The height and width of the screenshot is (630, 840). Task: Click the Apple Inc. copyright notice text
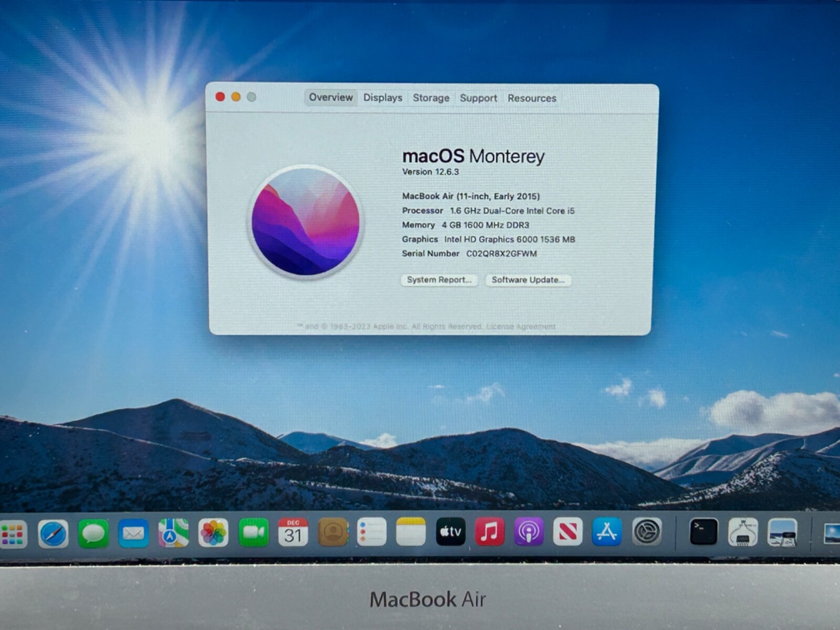click(x=390, y=327)
